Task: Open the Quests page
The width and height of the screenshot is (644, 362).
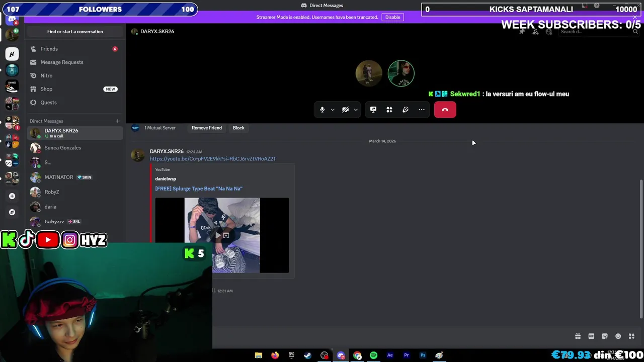Action: [x=75, y=103]
